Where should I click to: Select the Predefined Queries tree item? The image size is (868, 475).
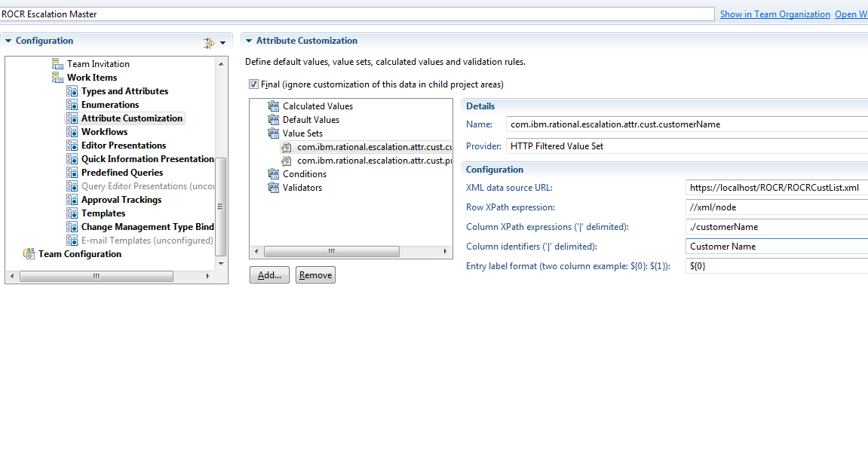(x=122, y=173)
